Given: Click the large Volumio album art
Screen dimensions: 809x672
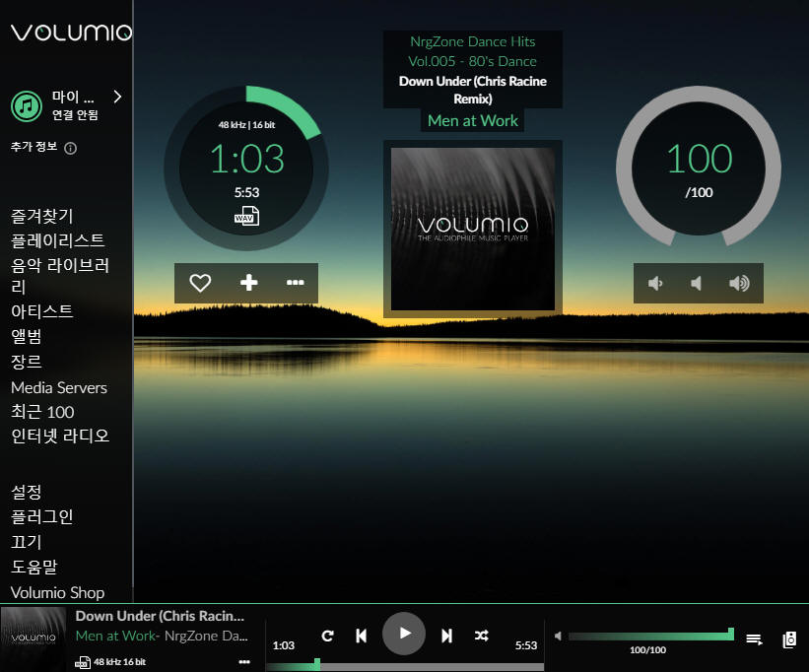Looking at the screenshot, I should pos(473,229).
